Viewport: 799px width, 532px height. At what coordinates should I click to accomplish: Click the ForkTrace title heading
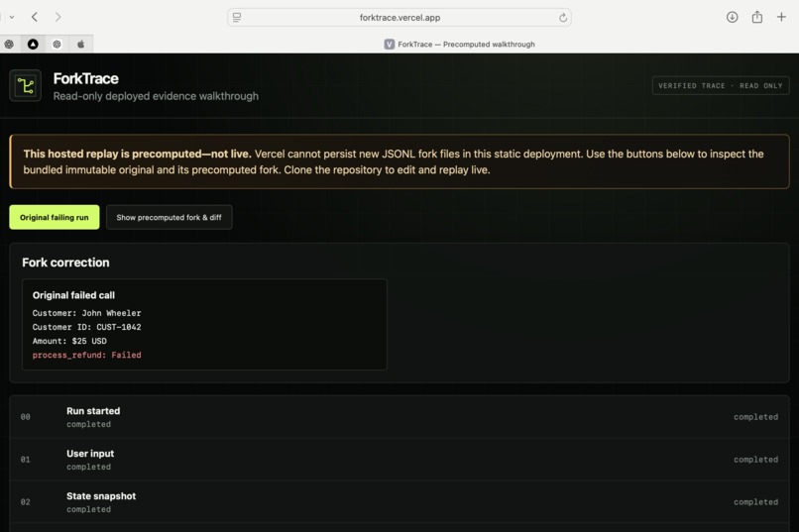85,79
